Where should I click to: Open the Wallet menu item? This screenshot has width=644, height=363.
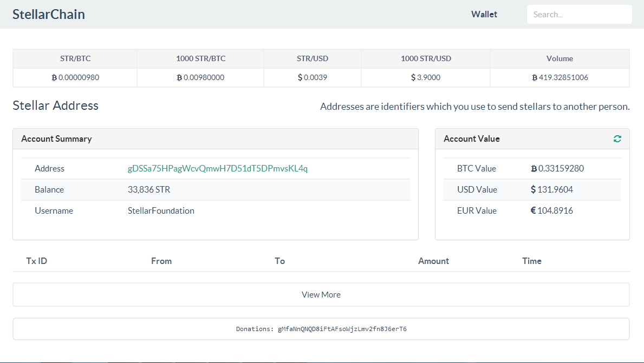point(484,15)
